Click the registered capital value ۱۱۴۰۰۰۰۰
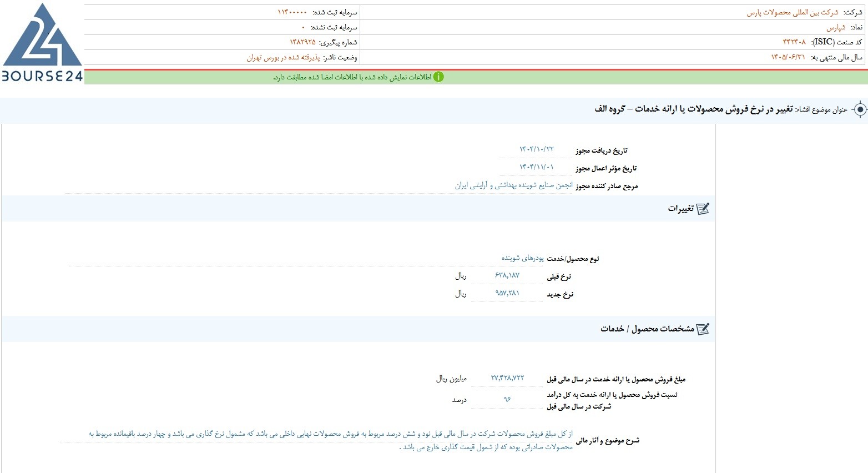 pyautogui.click(x=292, y=12)
